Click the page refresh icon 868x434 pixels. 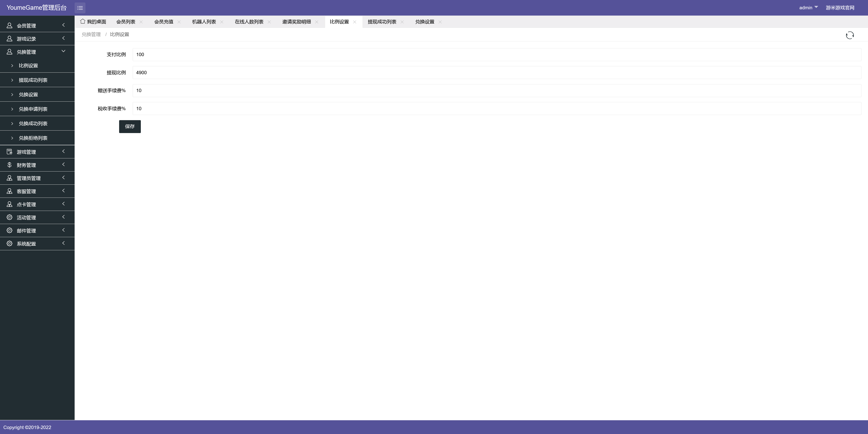[849, 35]
